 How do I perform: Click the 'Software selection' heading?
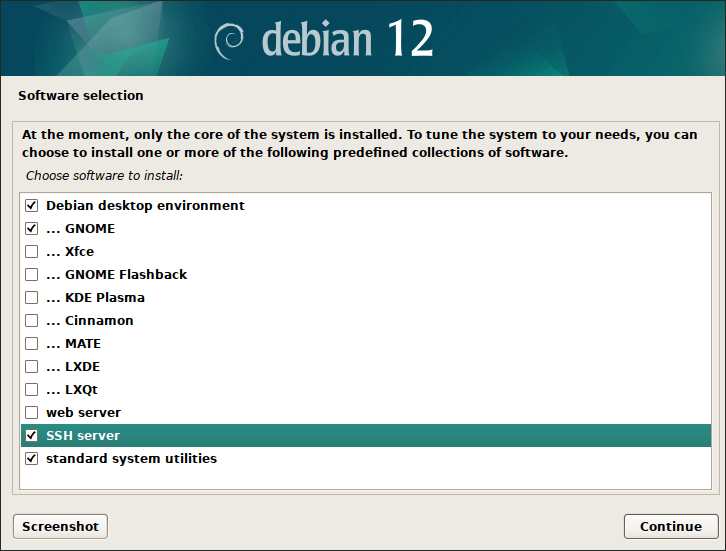tap(81, 95)
